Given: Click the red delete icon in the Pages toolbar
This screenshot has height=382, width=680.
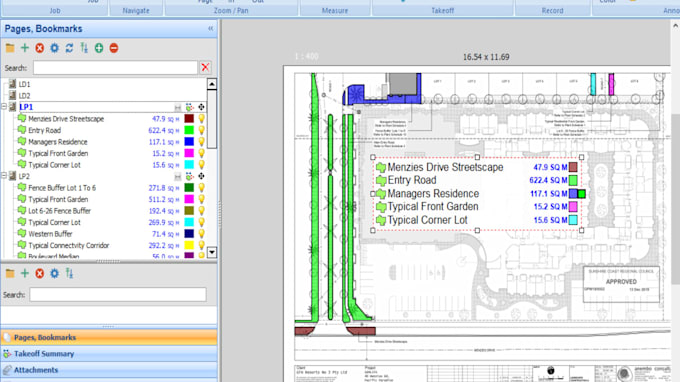Looking at the screenshot, I should 39,48.
